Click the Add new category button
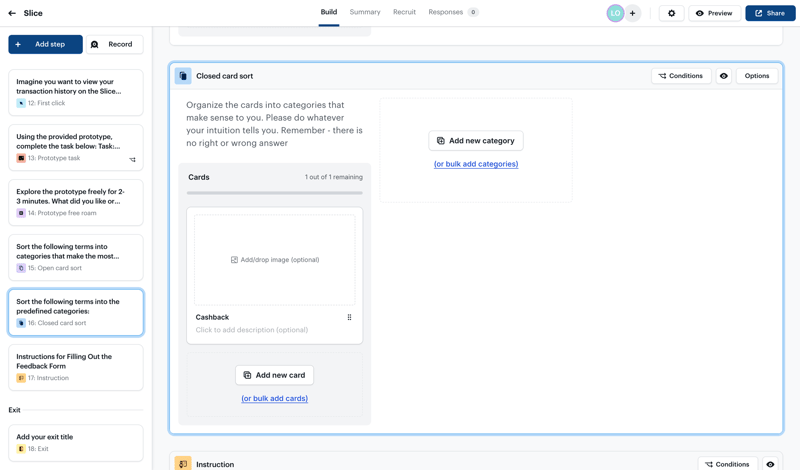This screenshot has height=470, width=800. tap(476, 141)
